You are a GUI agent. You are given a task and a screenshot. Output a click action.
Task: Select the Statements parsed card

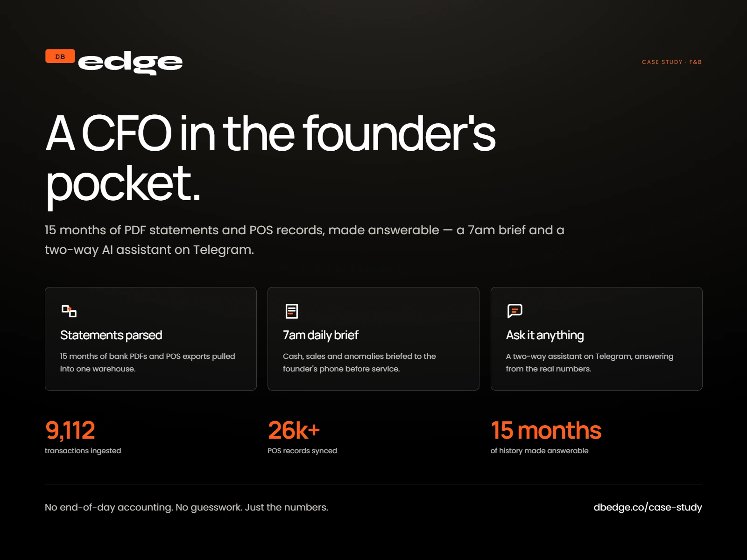pos(151,339)
